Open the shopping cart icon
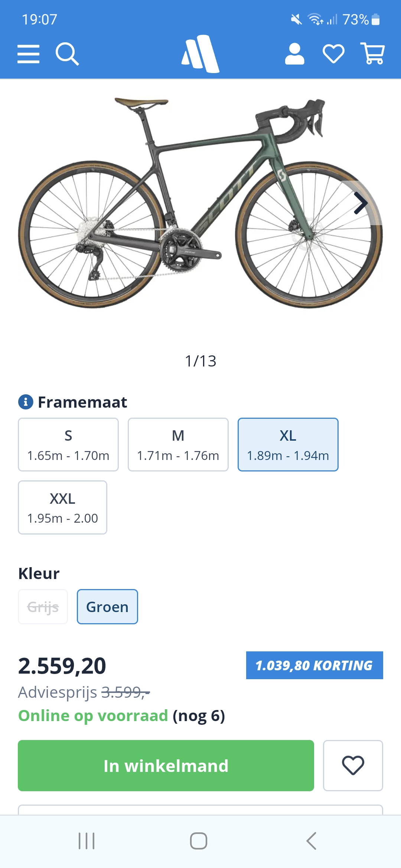Image resolution: width=401 pixels, height=868 pixels. point(372,54)
